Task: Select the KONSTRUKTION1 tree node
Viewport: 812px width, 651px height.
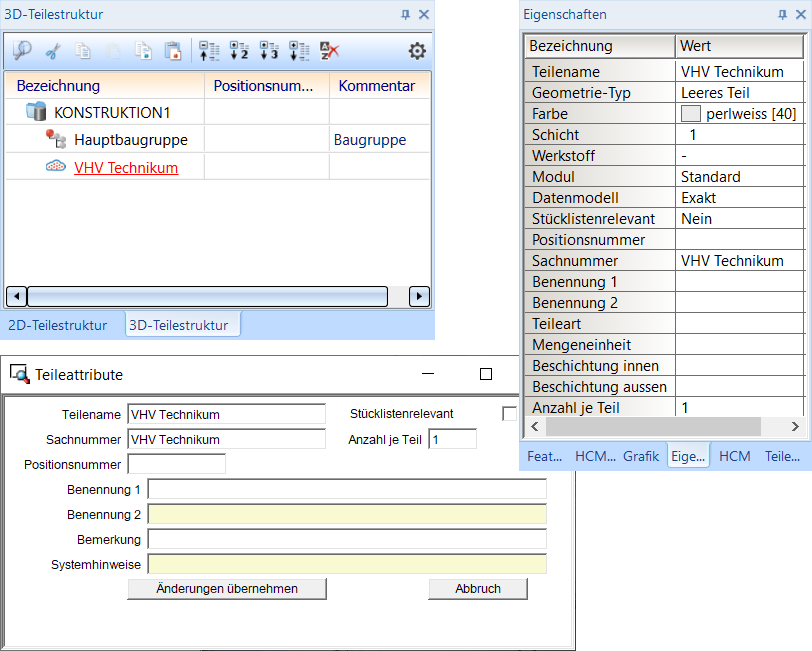Action: pyautogui.click(x=112, y=113)
